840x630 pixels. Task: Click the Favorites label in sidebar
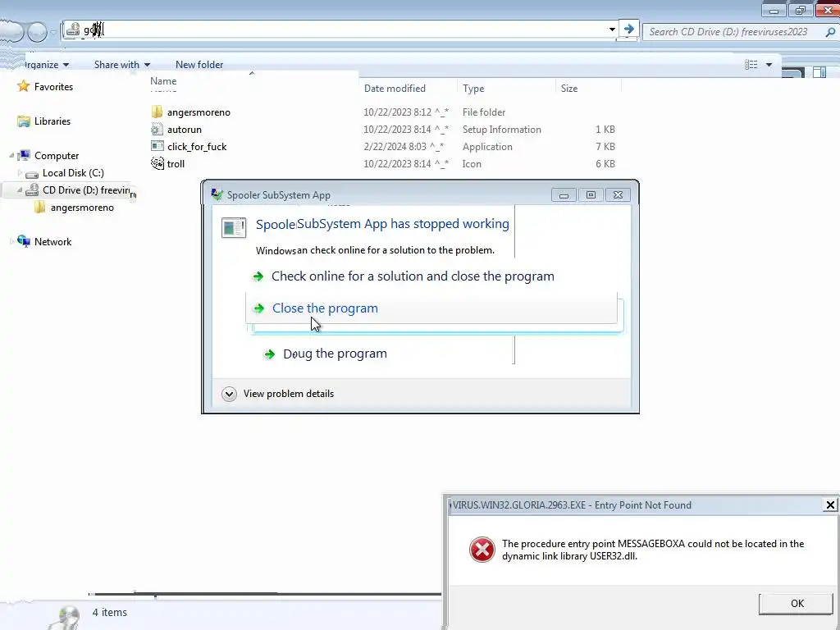coord(53,87)
